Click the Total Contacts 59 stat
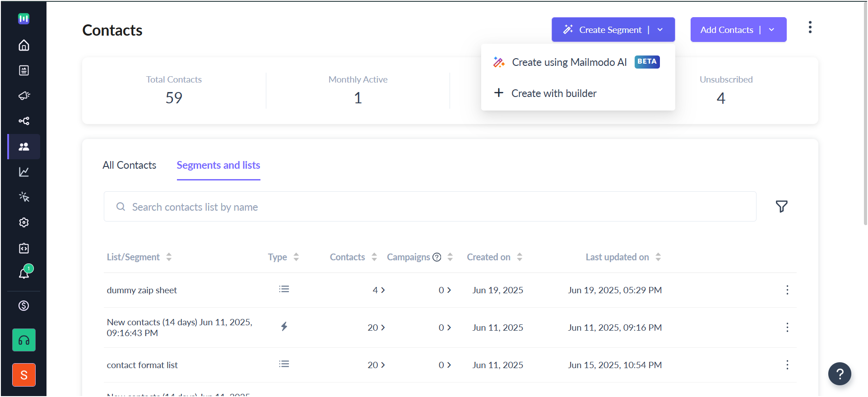Image resolution: width=868 pixels, height=397 pixels. 174,91
